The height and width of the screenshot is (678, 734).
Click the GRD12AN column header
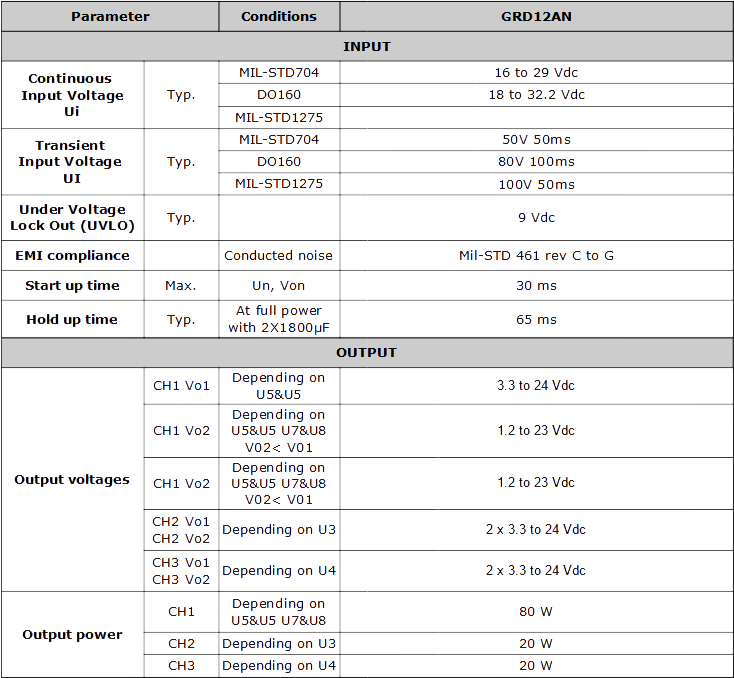point(536,16)
